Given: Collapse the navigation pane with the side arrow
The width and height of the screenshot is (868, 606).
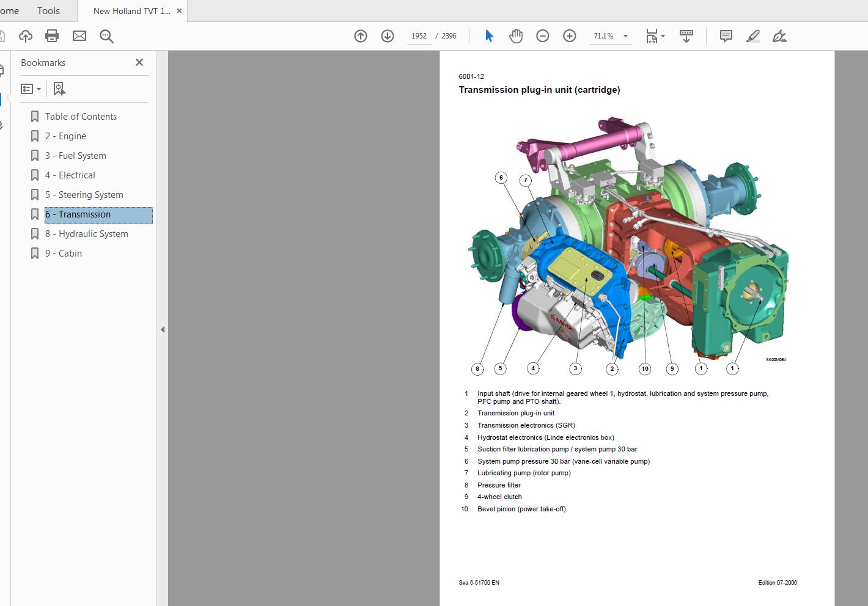Looking at the screenshot, I should click(x=163, y=329).
